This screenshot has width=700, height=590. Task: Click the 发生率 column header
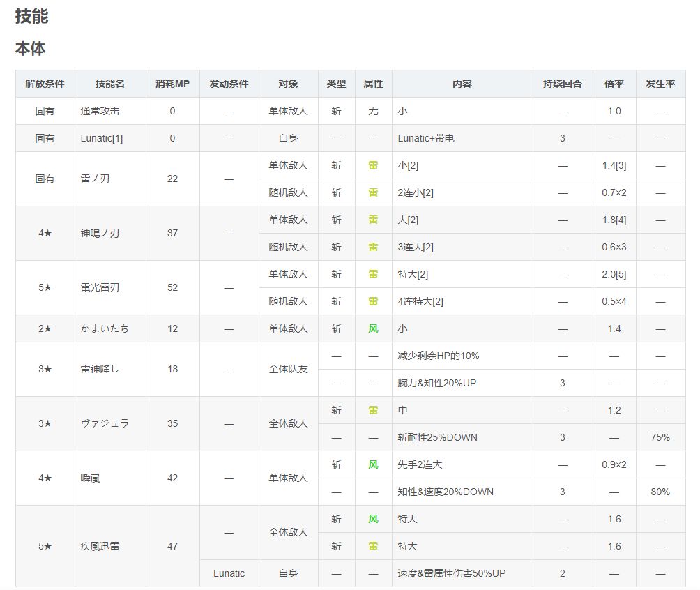click(661, 84)
